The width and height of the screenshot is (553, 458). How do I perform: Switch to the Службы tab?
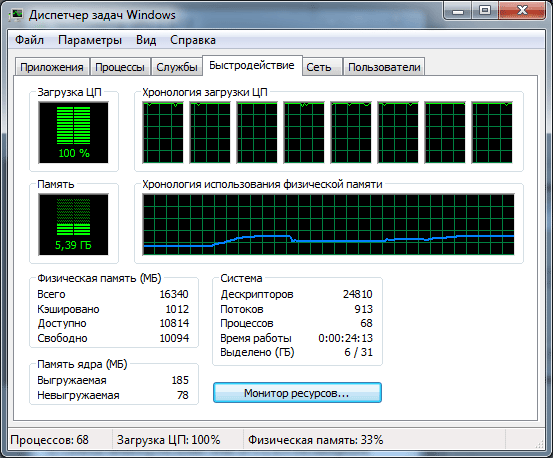tap(177, 67)
